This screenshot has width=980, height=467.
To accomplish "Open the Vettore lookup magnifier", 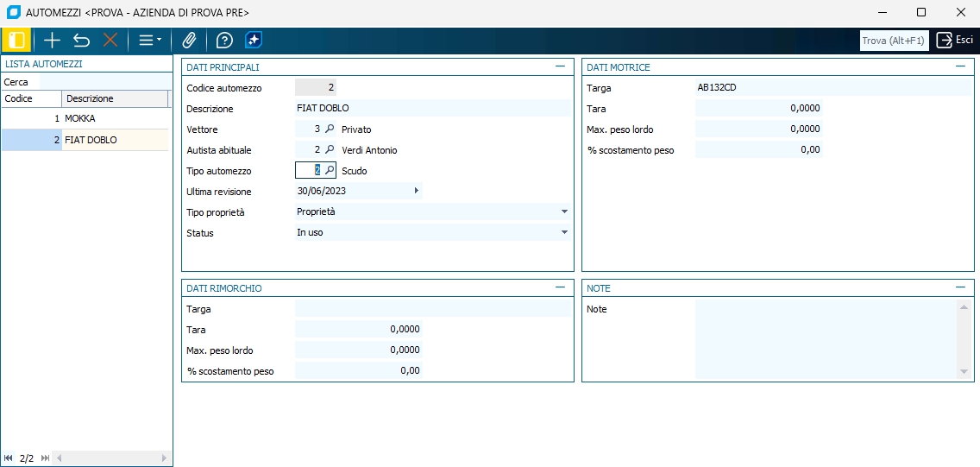I will [330, 129].
